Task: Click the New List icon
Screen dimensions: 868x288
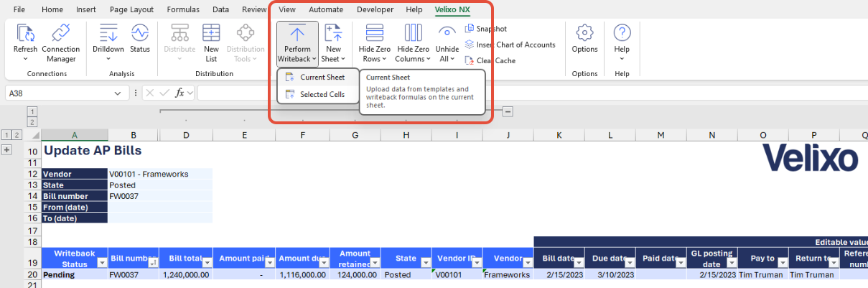Action: coord(211,33)
